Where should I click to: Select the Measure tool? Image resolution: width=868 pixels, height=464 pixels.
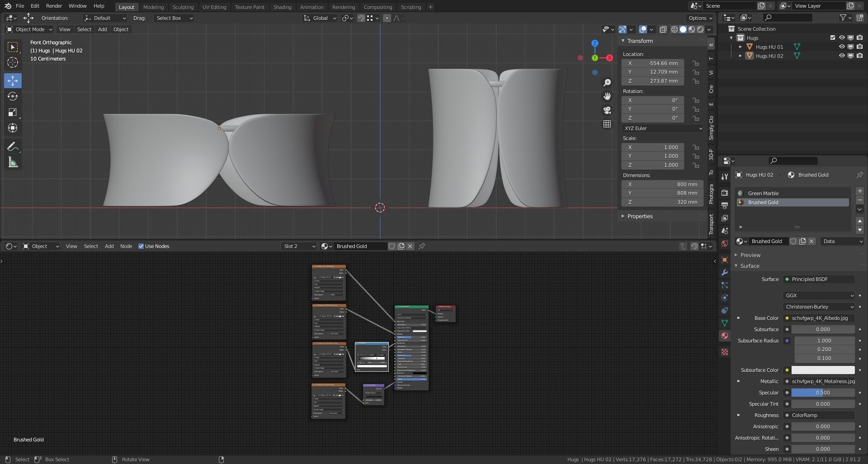(13, 163)
